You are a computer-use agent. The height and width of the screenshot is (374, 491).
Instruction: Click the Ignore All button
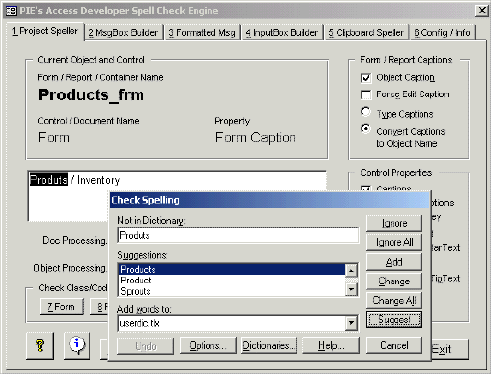[394, 242]
